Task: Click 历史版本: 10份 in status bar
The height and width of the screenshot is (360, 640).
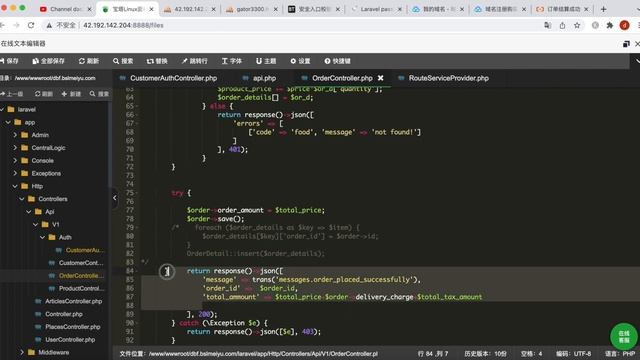Action: pyautogui.click(x=485, y=353)
